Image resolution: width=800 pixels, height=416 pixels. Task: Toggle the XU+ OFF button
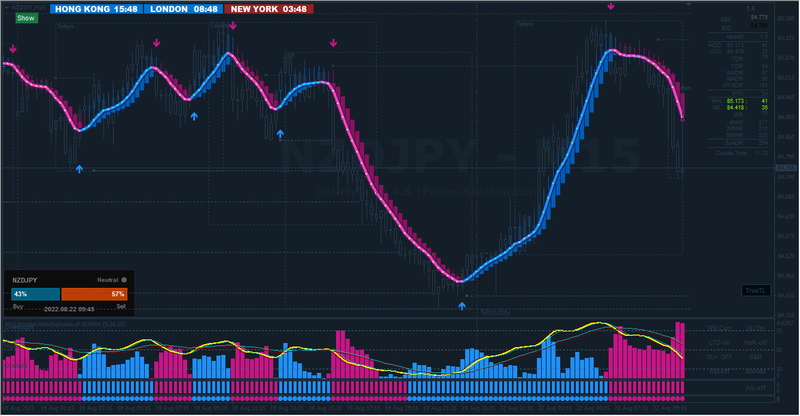point(719,357)
